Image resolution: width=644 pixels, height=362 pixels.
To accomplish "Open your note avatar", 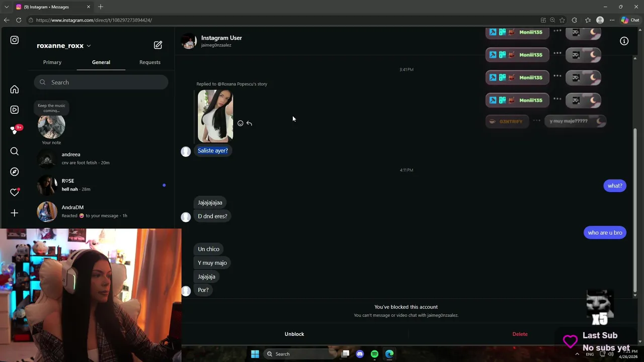I will click(x=51, y=126).
